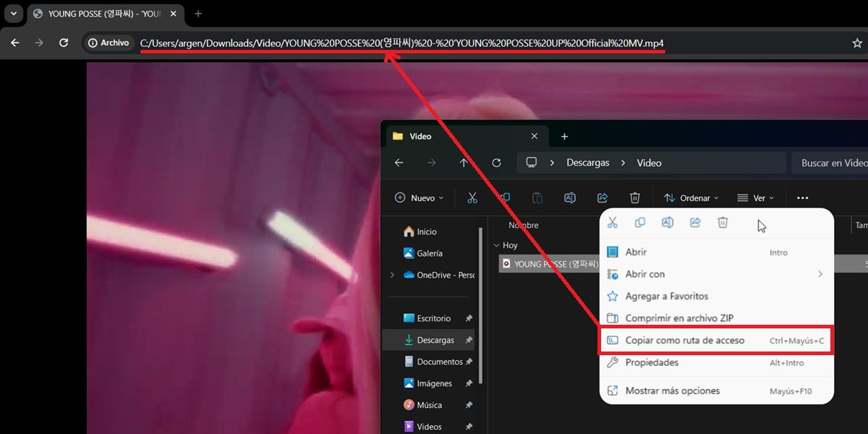Viewport: 868px width, 434px height.
Task: Click Video in the breadcrumb path
Action: click(649, 163)
